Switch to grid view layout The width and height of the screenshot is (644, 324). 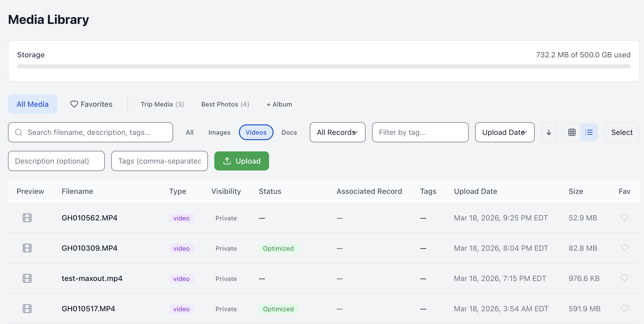(572, 132)
